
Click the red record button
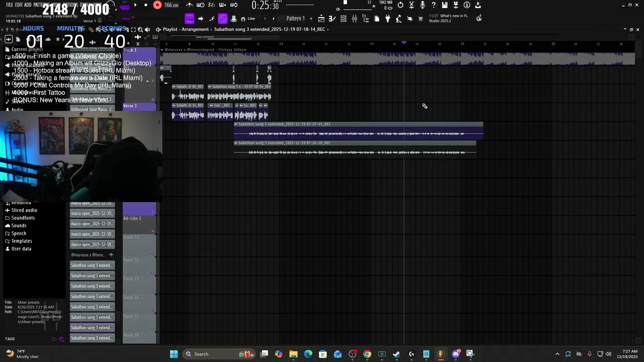pos(157,5)
